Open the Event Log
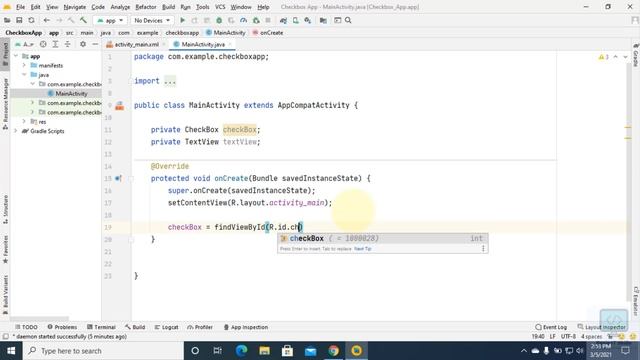Image resolution: width=640 pixels, height=360 pixels. point(551,327)
